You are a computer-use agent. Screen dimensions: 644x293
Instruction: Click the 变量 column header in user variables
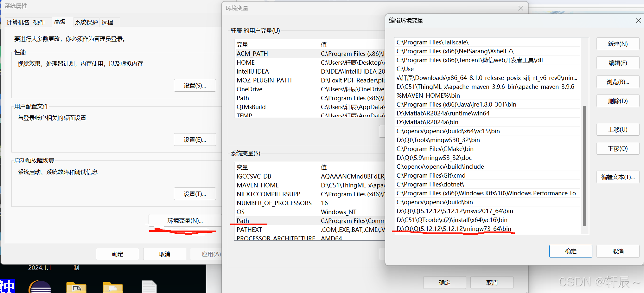(x=276, y=44)
